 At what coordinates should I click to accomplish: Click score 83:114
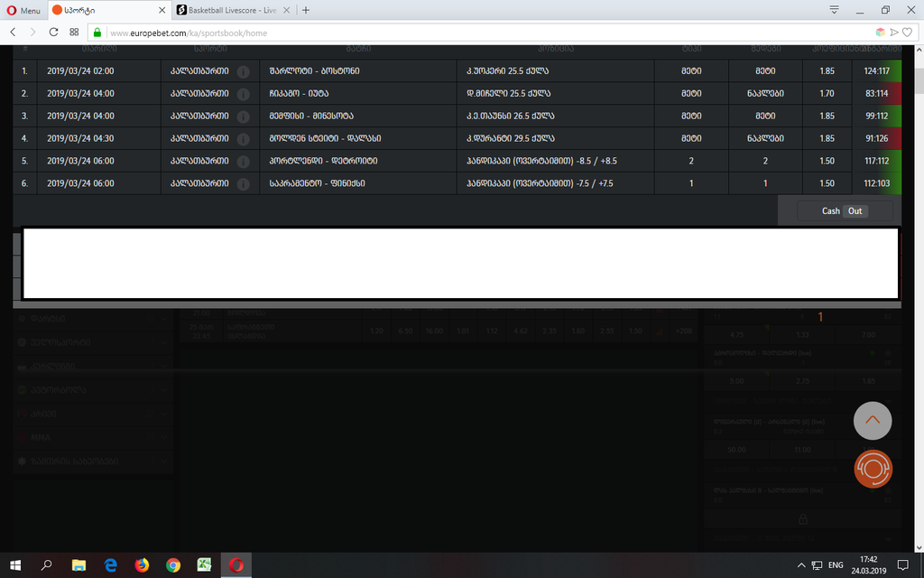pyautogui.click(x=877, y=93)
